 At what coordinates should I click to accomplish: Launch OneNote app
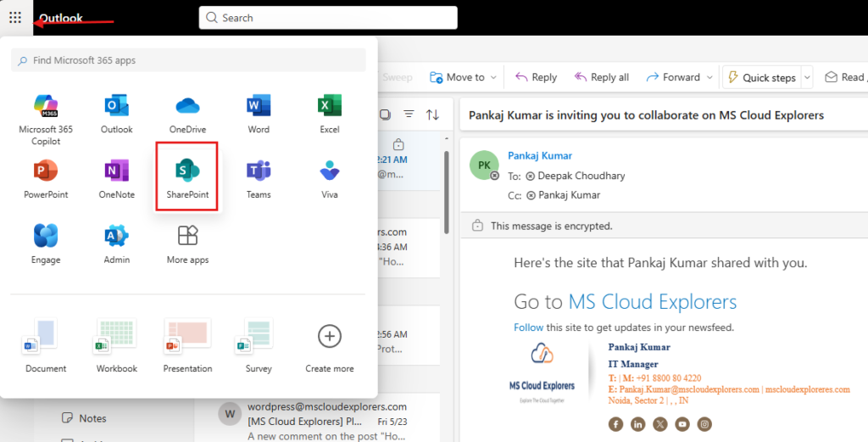[117, 179]
